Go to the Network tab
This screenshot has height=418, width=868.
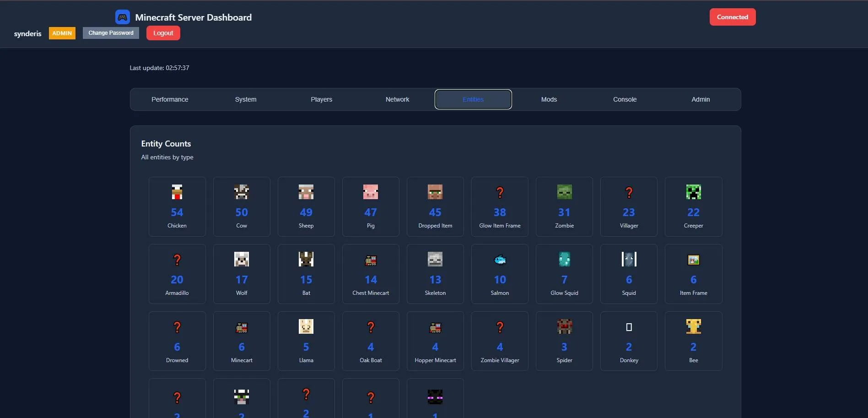pyautogui.click(x=397, y=99)
